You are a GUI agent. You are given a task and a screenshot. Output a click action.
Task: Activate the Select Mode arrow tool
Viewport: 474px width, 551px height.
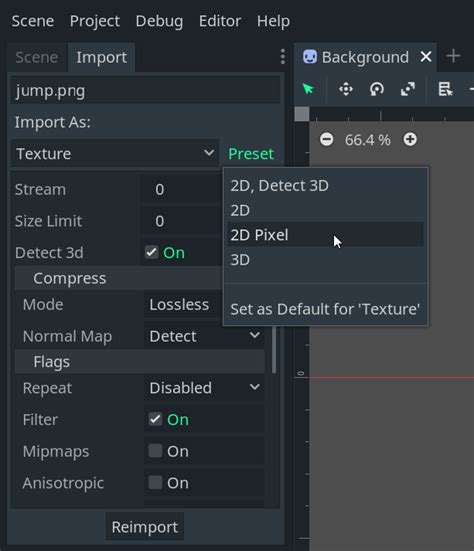click(x=308, y=89)
